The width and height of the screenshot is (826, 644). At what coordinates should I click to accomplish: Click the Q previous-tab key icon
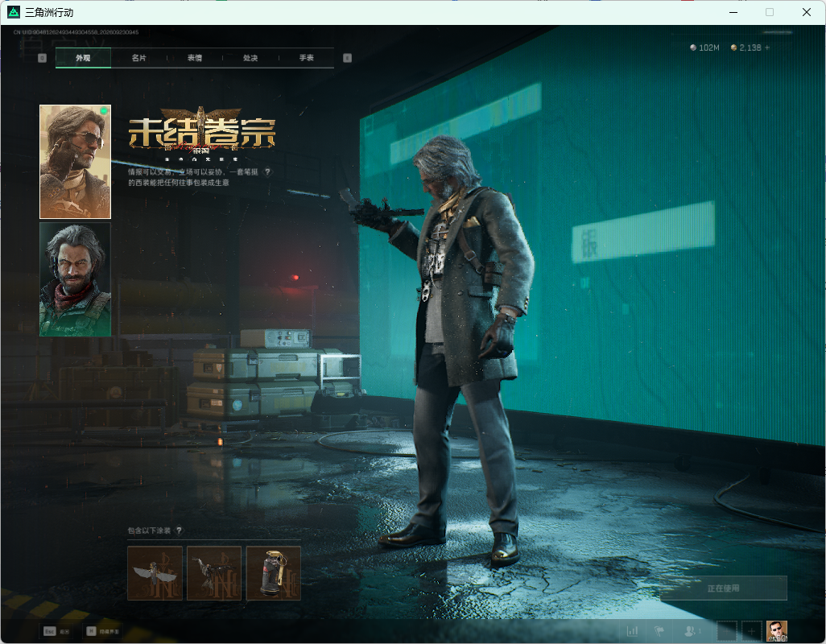point(42,58)
